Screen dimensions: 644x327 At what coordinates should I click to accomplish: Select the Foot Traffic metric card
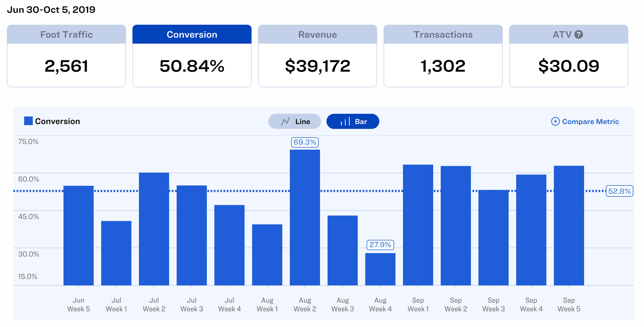point(66,55)
